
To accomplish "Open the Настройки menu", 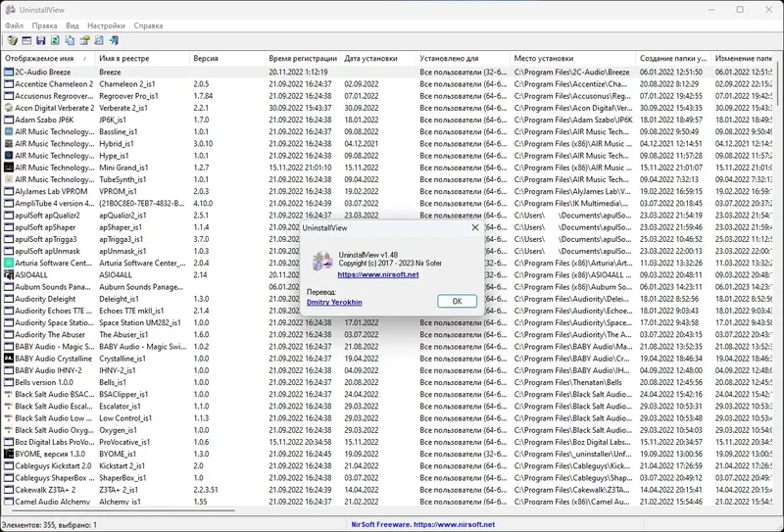I will [x=106, y=25].
